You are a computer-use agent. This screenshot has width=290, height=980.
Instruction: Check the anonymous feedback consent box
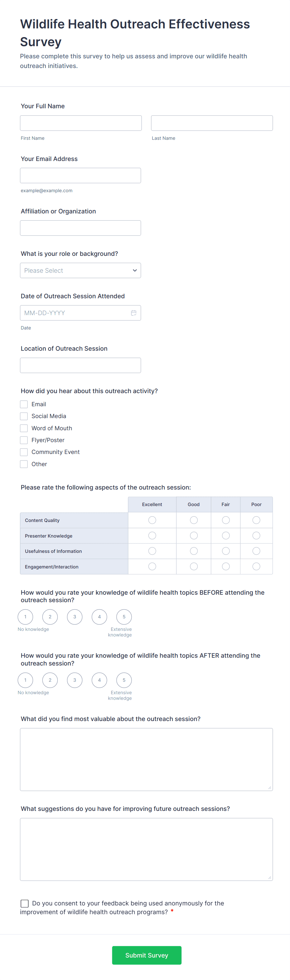(24, 903)
